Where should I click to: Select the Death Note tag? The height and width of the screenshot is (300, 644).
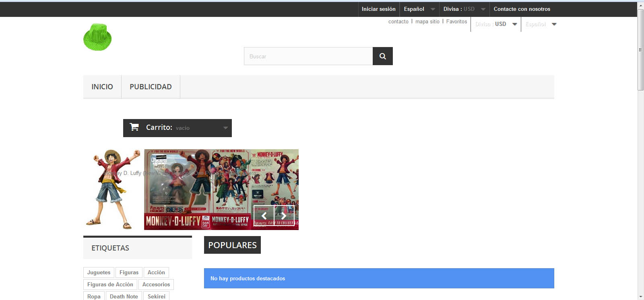tap(124, 296)
